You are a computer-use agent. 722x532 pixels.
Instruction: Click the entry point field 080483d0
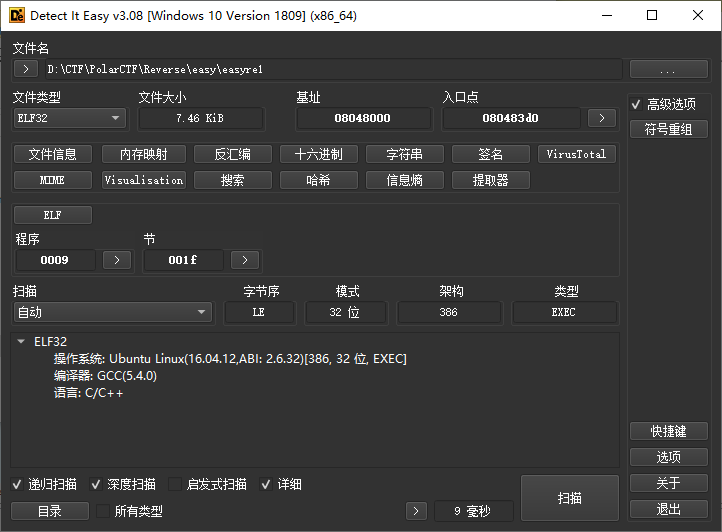(511, 118)
